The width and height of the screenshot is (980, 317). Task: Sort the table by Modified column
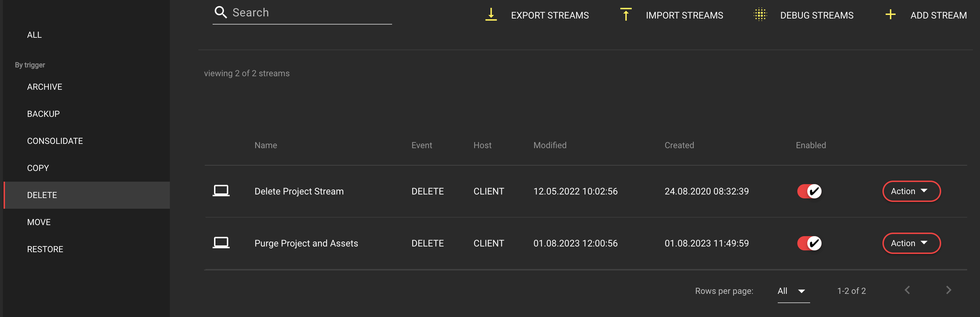click(x=550, y=145)
